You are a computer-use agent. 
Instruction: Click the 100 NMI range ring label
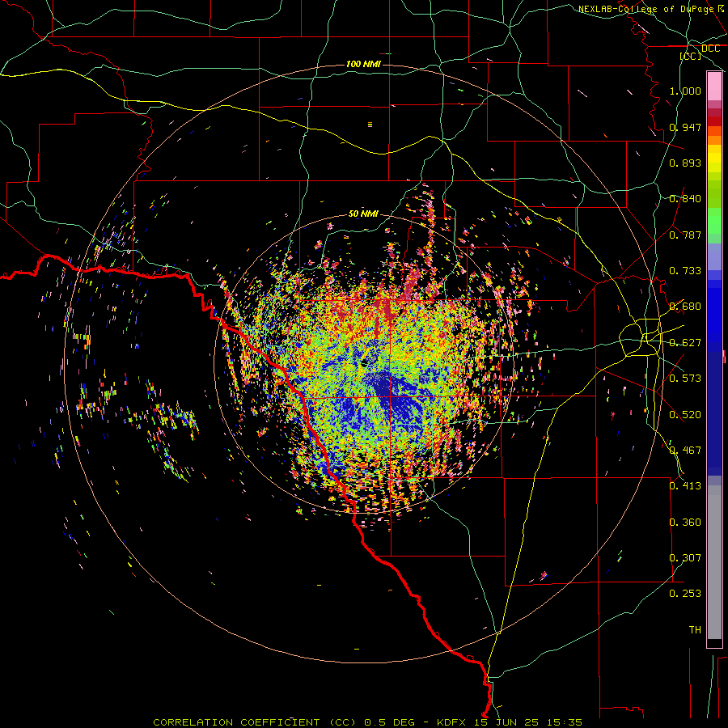pos(363,64)
